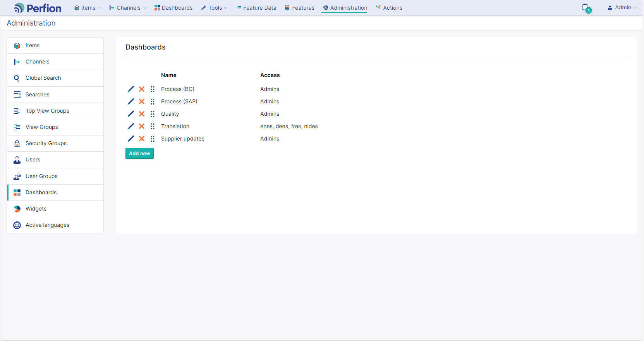The image size is (644, 341).
Task: Expand the Channels dropdown in top navigation
Action: coord(127,8)
